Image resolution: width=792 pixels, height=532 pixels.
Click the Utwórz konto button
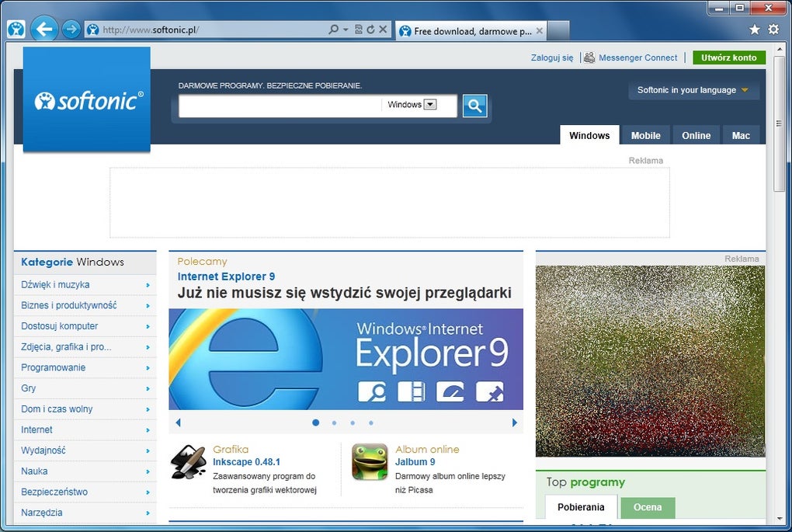(x=729, y=57)
